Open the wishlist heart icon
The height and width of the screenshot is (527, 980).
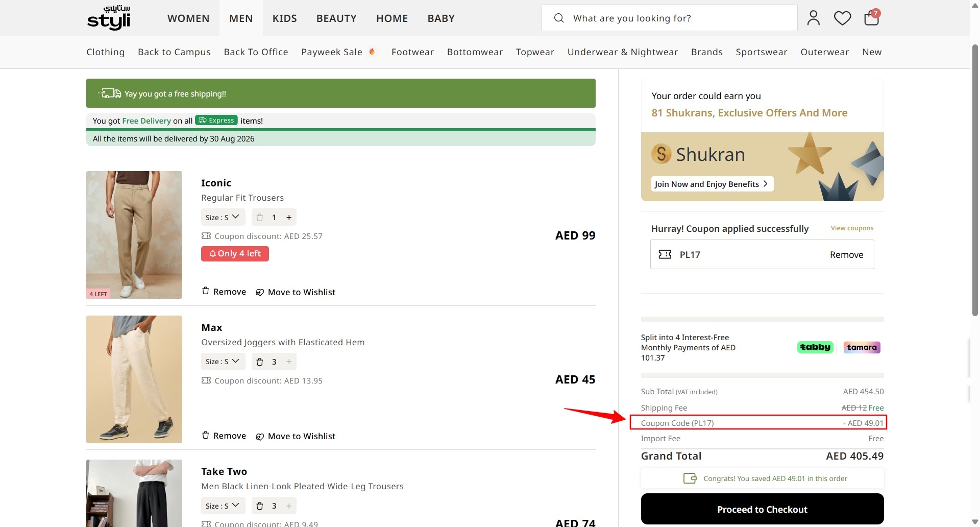coord(842,18)
